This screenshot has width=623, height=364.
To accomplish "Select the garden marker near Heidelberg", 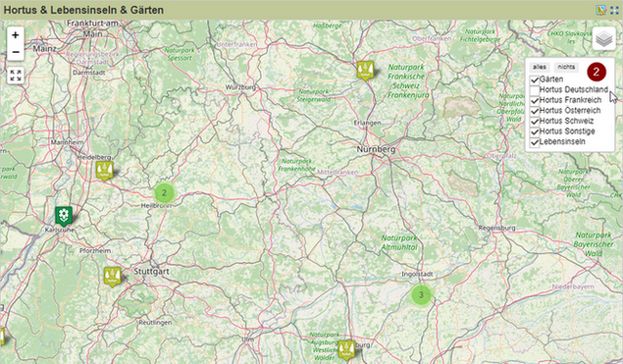I will point(105,171).
